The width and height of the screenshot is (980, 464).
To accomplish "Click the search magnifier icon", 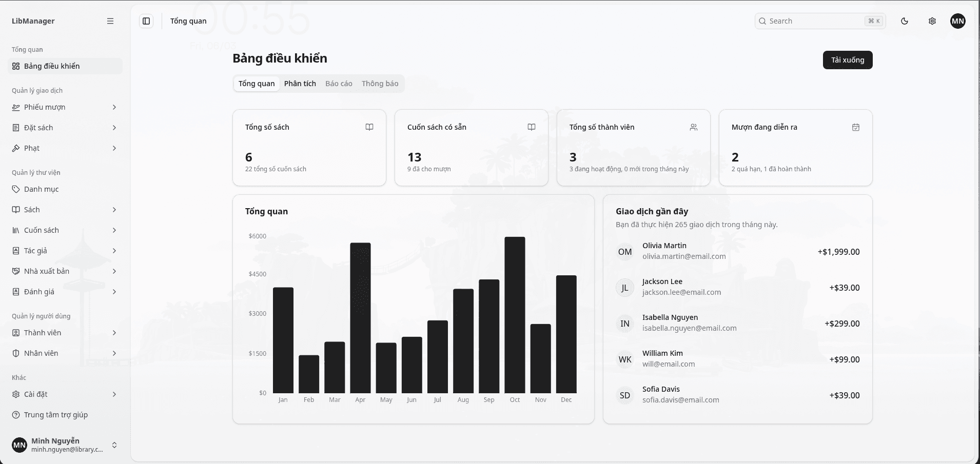I will click(763, 21).
